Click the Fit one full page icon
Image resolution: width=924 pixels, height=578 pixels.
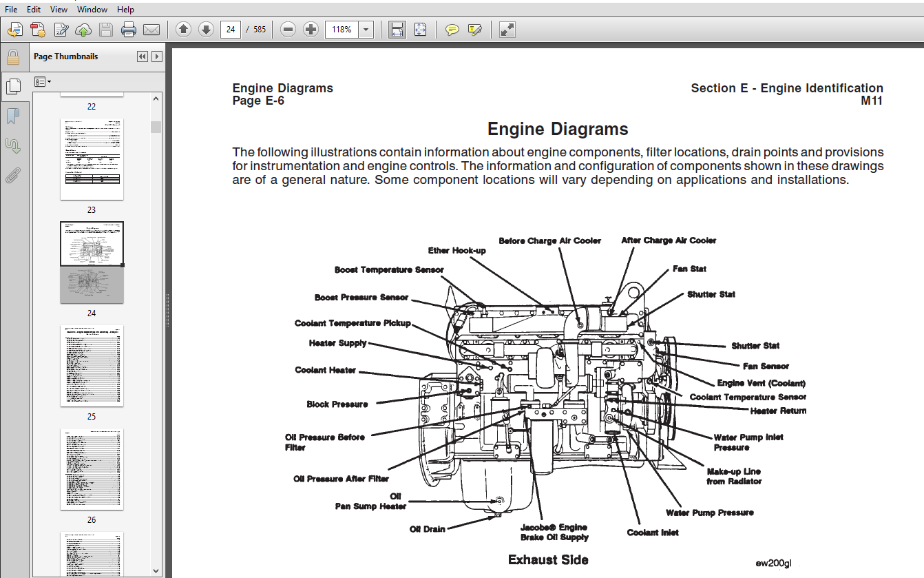tap(421, 30)
